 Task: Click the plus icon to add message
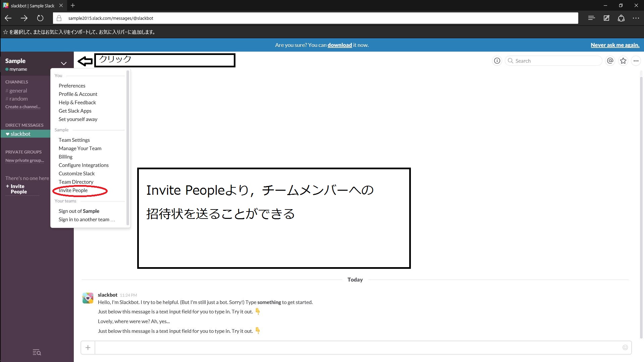pos(88,348)
